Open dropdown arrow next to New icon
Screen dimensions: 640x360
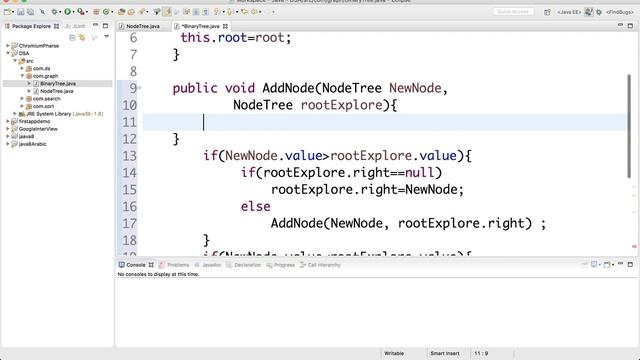(13, 12)
